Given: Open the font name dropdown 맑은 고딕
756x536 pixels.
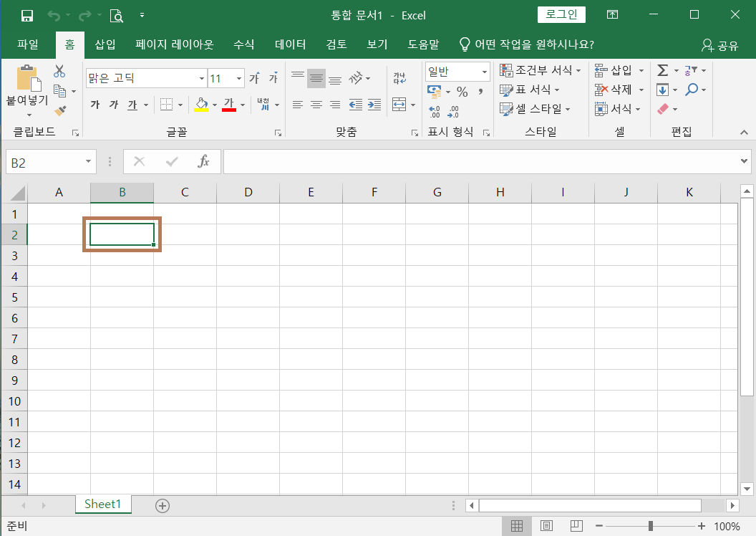Looking at the screenshot, I should click(x=202, y=78).
